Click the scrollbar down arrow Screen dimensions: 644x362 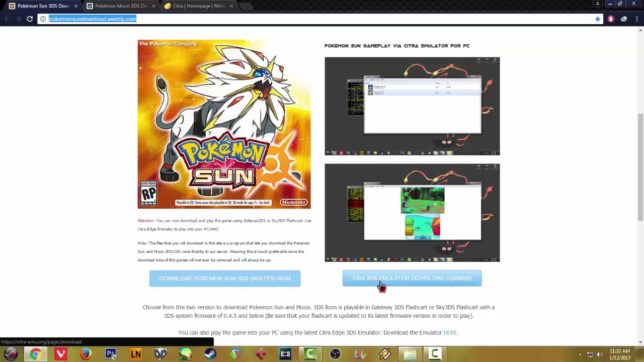640,342
